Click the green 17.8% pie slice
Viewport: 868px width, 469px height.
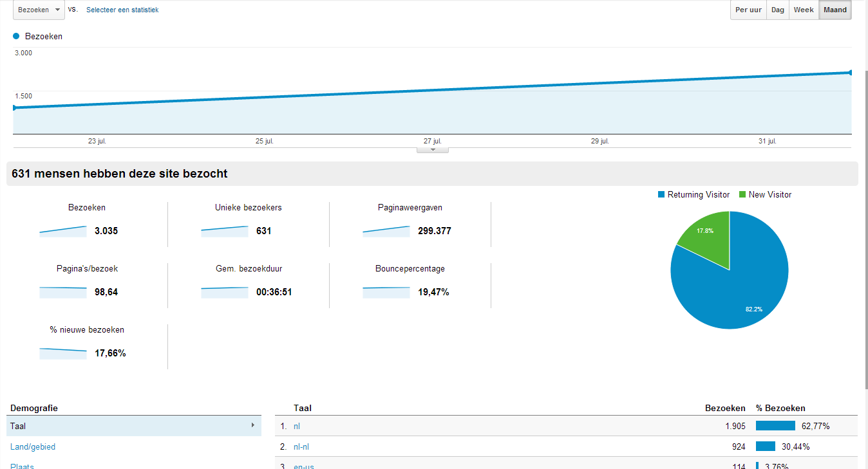click(710, 239)
